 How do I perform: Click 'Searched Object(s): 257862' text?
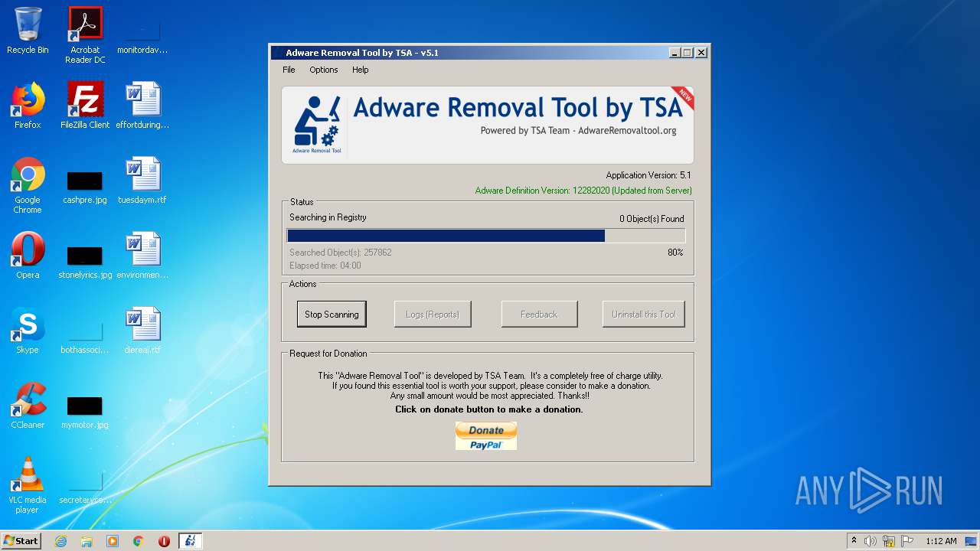(341, 253)
